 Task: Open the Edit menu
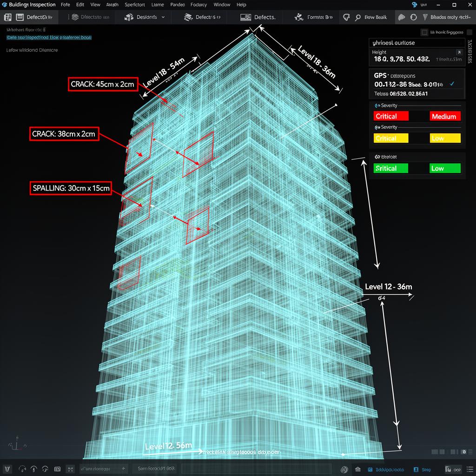tap(80, 5)
